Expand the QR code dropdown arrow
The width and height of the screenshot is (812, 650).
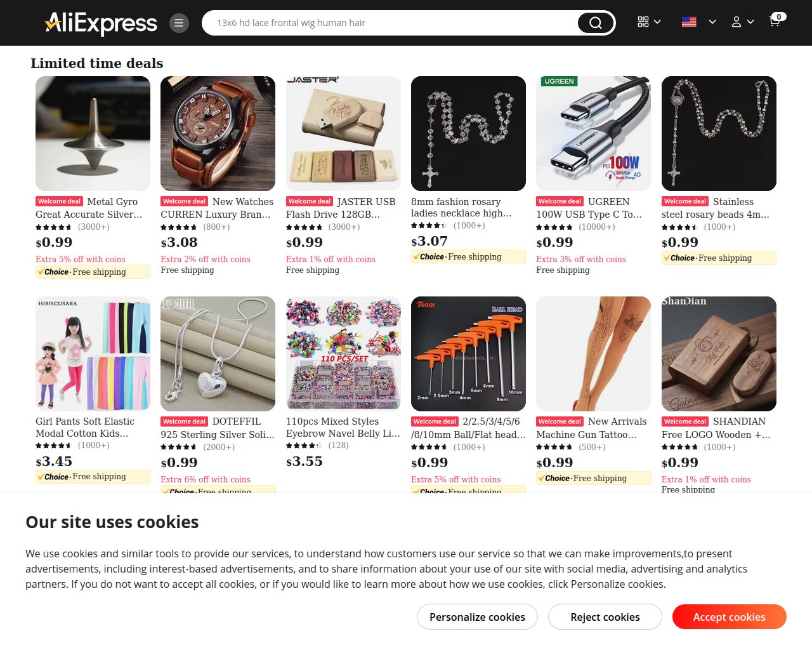click(657, 22)
